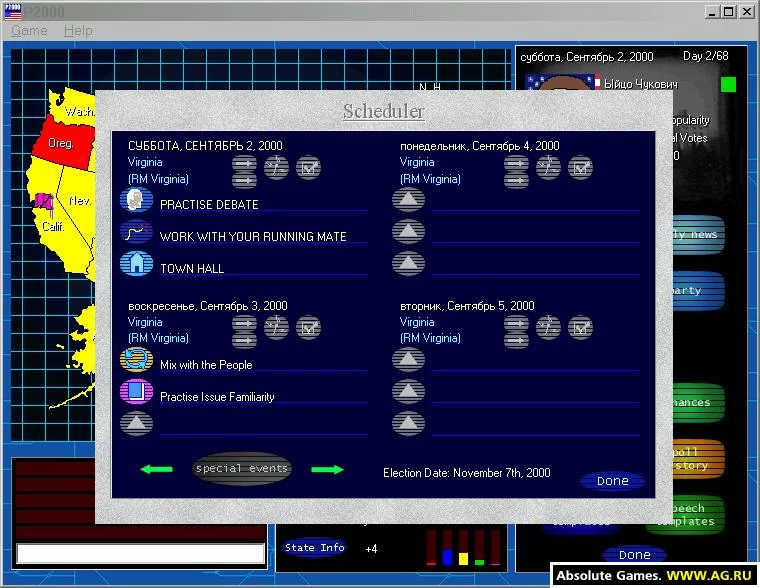Click upper travel arrow for Monday September 4
This screenshot has width=760, height=588.
pyautogui.click(x=516, y=163)
